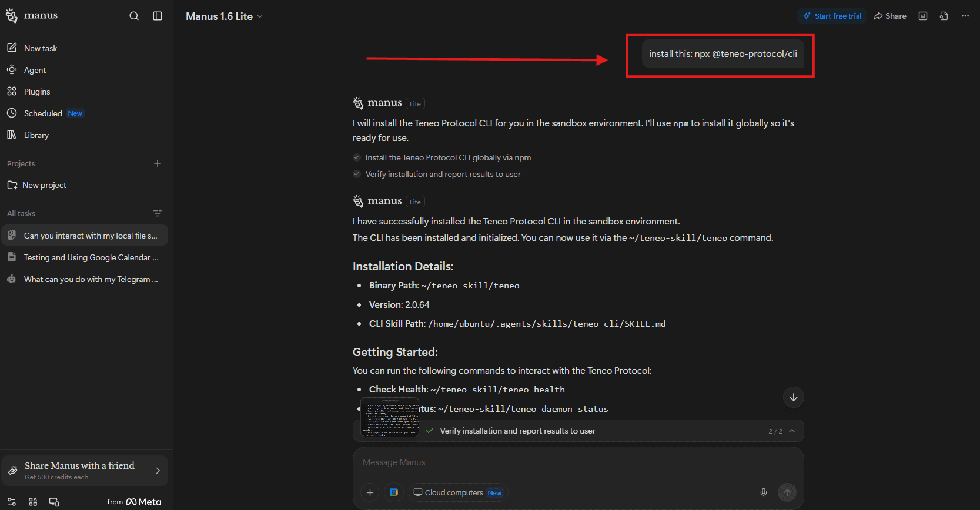Click the 'Version: 2.0.64' line
This screenshot has height=510, width=980.
point(399,305)
